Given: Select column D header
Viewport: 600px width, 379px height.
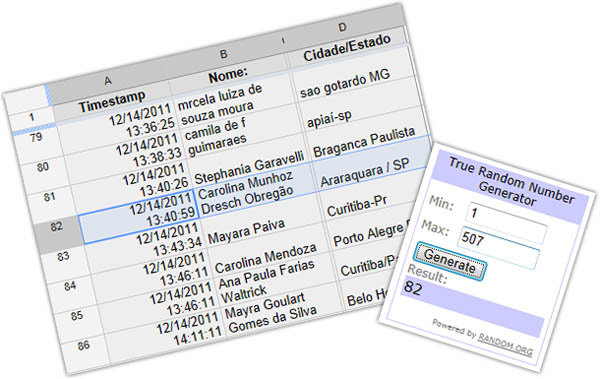Looking at the screenshot, I should (x=342, y=27).
